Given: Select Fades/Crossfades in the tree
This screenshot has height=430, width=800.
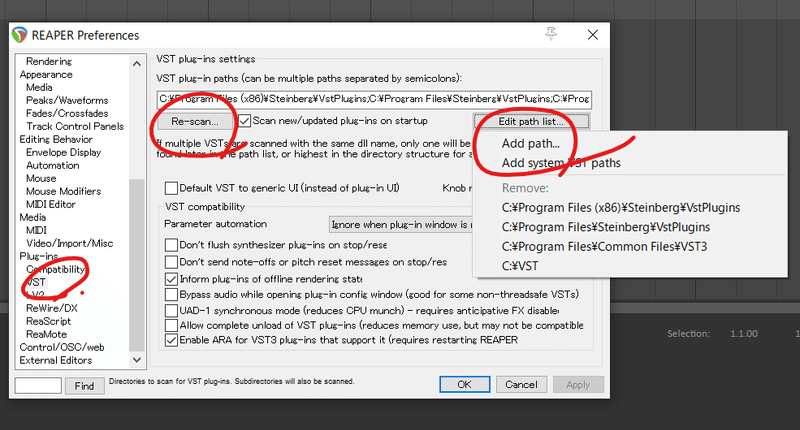Looking at the screenshot, I should tap(67, 113).
